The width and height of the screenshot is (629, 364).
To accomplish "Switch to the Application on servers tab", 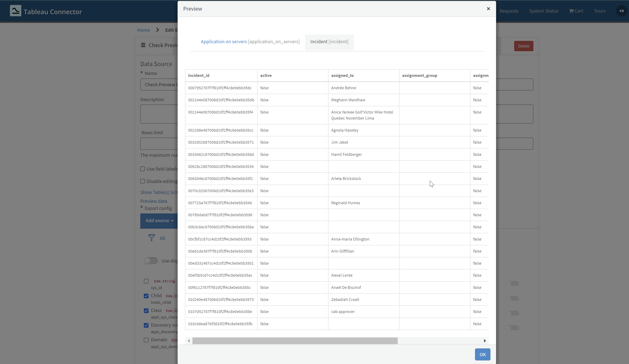I will [250, 42].
